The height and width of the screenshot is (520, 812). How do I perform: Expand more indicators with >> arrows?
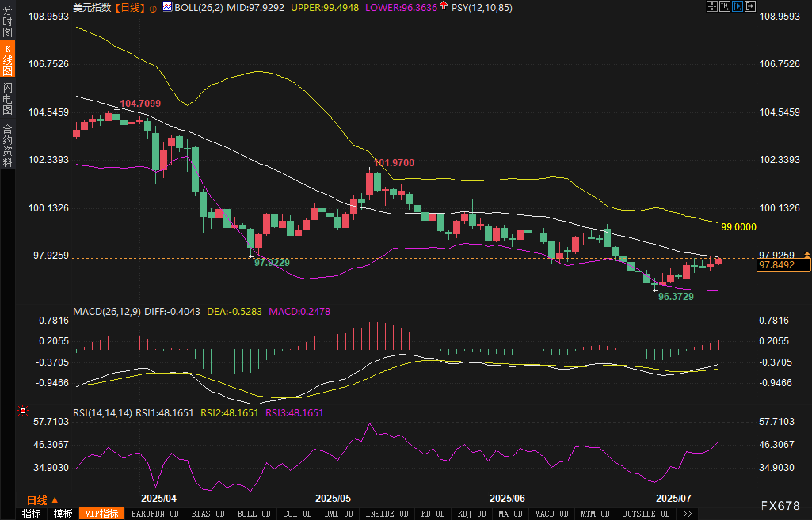pos(687,514)
